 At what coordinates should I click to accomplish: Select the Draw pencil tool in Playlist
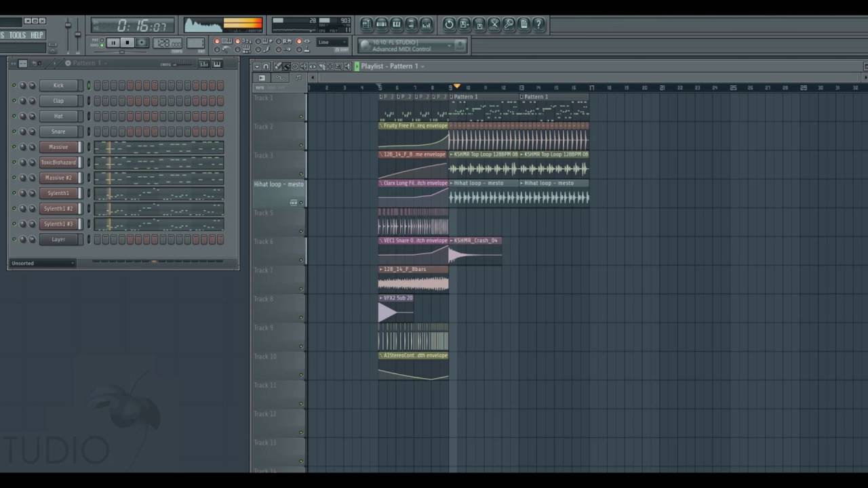click(x=277, y=66)
